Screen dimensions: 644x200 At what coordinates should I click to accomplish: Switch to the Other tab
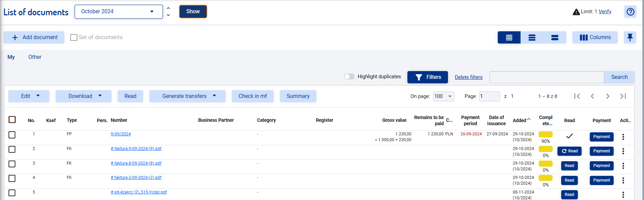coord(35,57)
